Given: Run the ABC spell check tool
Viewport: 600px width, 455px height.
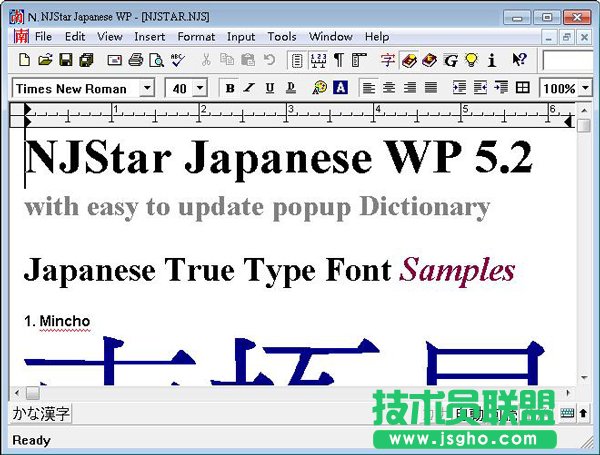Looking at the screenshot, I should pyautogui.click(x=177, y=61).
